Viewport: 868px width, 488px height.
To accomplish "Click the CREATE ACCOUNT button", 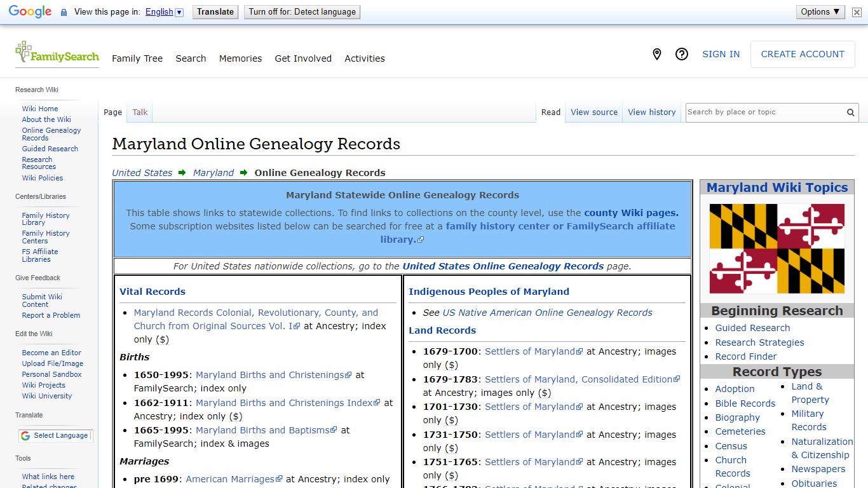I will click(803, 55).
